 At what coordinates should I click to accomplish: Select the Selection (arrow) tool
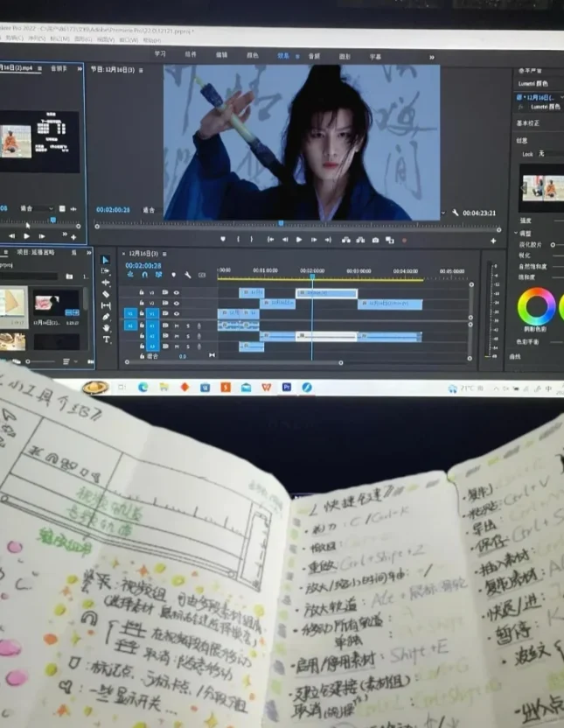click(106, 260)
